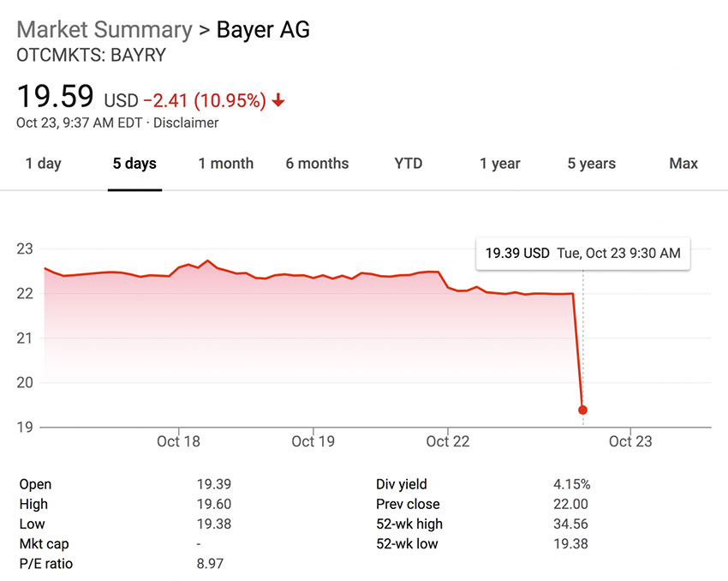Click the Bayer AG title text

pos(263,29)
